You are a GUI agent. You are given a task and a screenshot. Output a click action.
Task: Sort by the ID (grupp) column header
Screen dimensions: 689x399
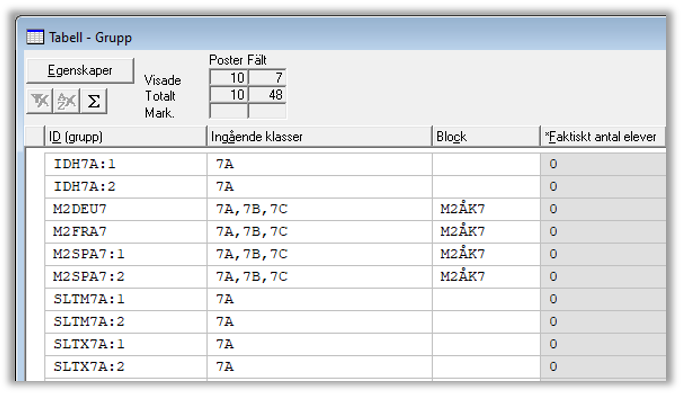[x=125, y=137]
